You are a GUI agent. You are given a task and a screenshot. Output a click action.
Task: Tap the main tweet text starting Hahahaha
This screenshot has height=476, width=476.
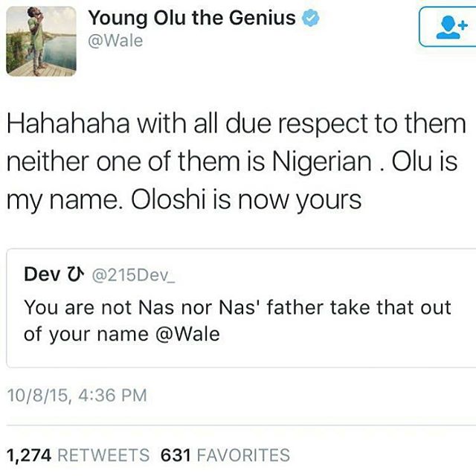pyautogui.click(x=237, y=162)
